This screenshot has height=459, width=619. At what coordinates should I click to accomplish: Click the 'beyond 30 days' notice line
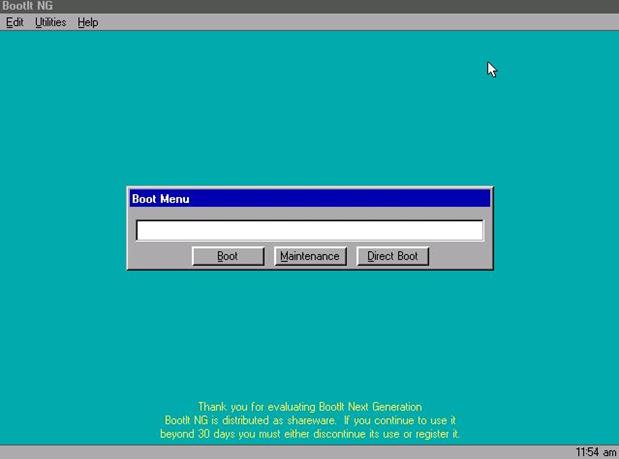tap(310, 434)
